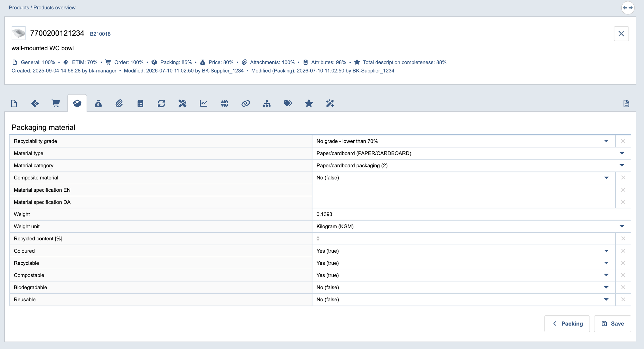Clear the Composite material value
Image resolution: width=644 pixels, height=349 pixels.
pyautogui.click(x=623, y=177)
